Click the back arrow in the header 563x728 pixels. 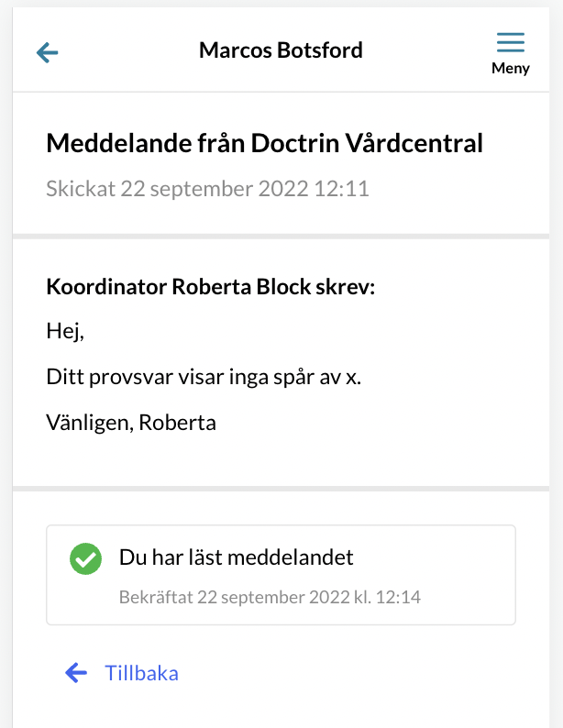pos(48,52)
